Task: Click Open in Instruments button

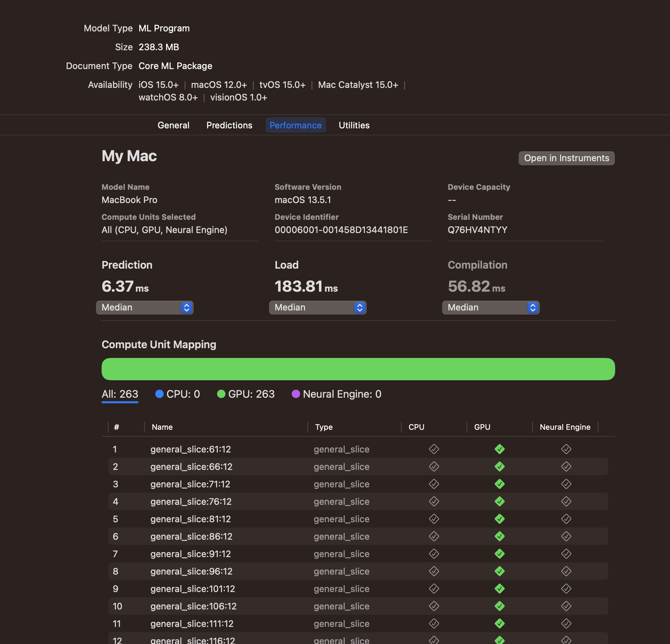Action: [x=566, y=158]
